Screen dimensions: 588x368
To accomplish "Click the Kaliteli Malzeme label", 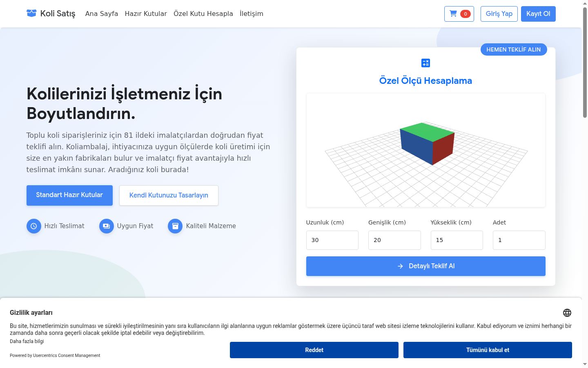I will tap(211, 226).
